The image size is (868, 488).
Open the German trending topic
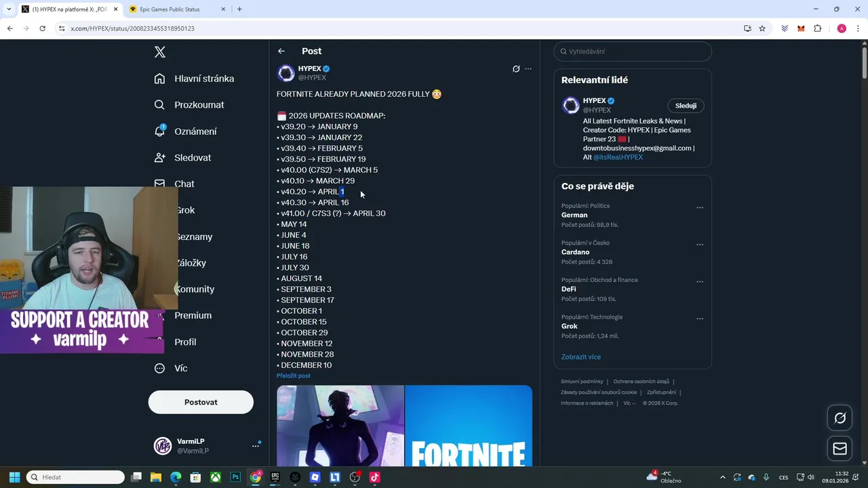pos(574,215)
